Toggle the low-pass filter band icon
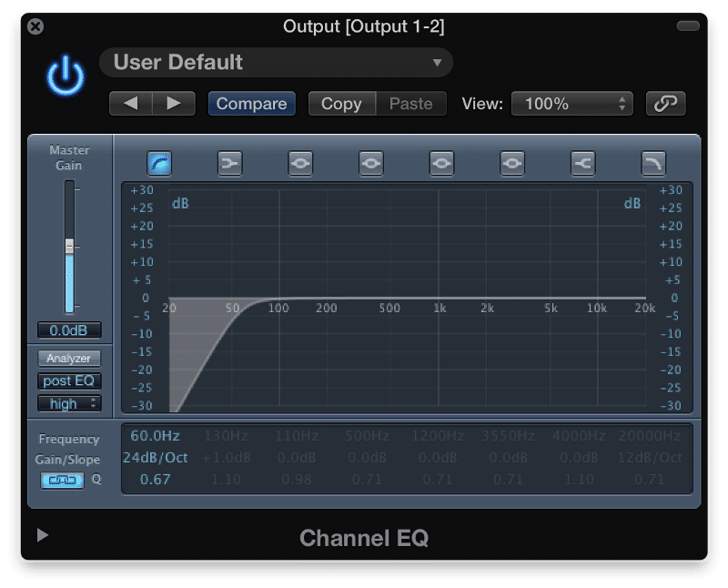728x588 pixels. 653,163
